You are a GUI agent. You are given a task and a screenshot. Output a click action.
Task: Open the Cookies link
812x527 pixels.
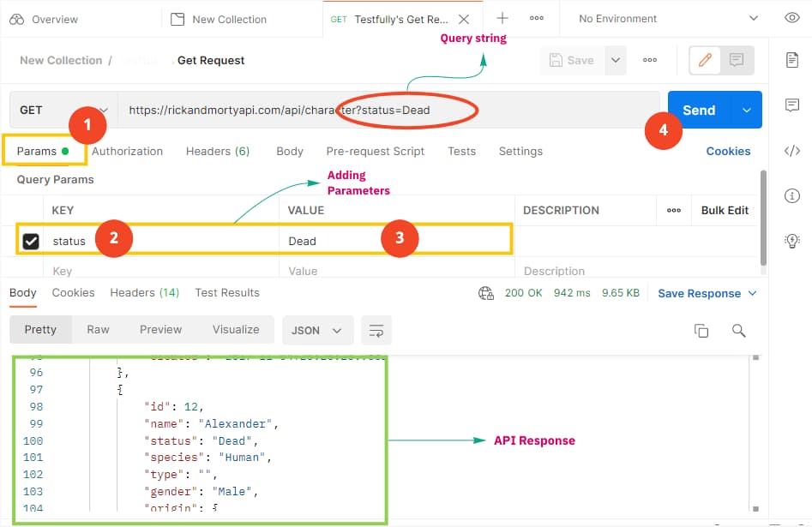pos(728,151)
